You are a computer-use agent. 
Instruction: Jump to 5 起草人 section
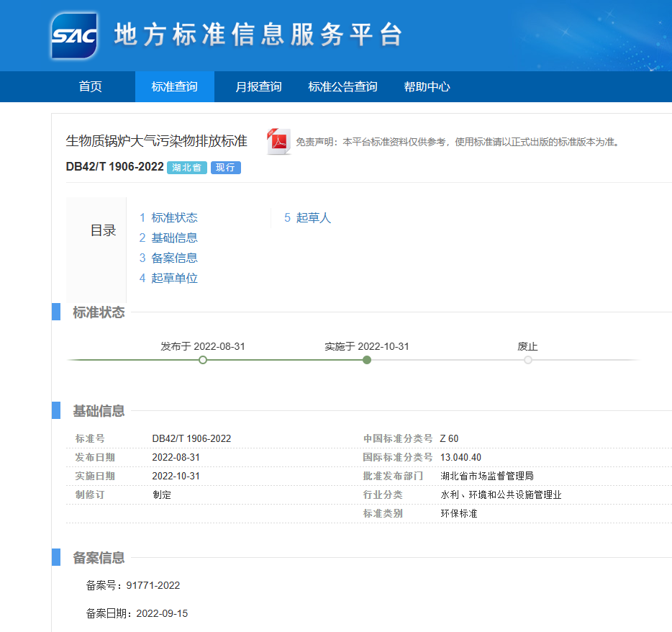(x=308, y=217)
